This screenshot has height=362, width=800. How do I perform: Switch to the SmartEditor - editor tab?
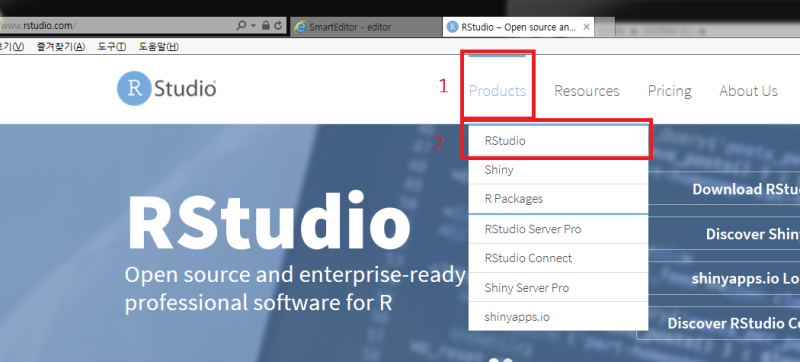[366, 27]
